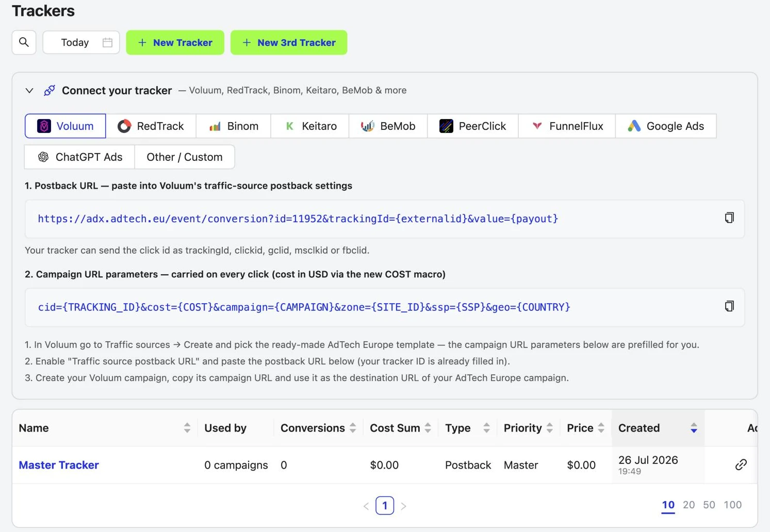Sort the table by Cost Sum
The height and width of the screenshot is (532, 770).
pyautogui.click(x=428, y=428)
